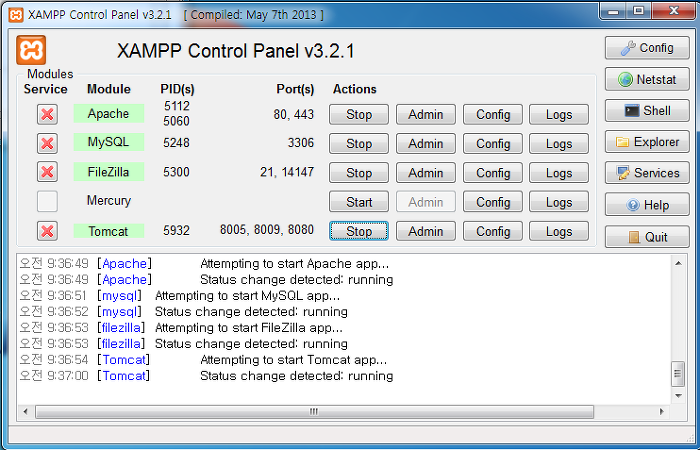Click the log scroll down arrow
This screenshot has width=700, height=450.
tap(678, 396)
